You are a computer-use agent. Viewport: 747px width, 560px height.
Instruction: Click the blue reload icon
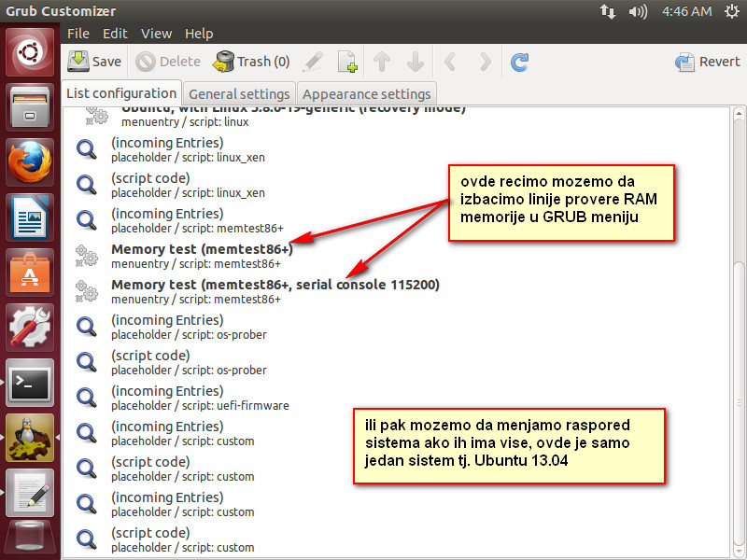point(519,62)
